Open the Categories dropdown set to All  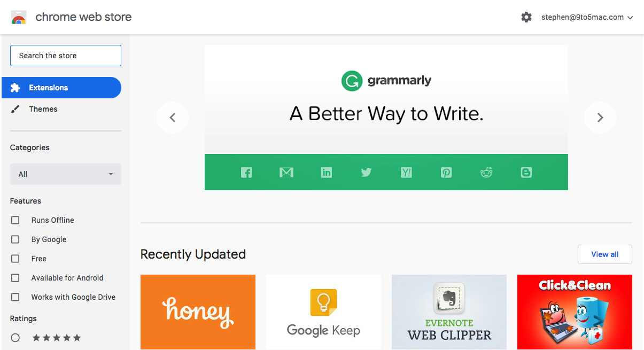pyautogui.click(x=66, y=174)
